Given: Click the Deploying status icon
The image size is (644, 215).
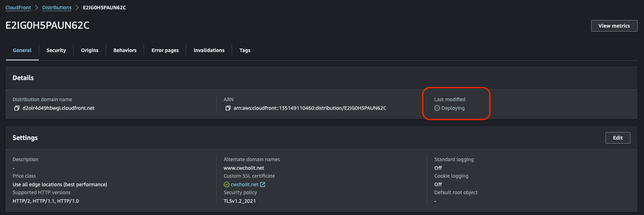Looking at the screenshot, I should 437,108.
